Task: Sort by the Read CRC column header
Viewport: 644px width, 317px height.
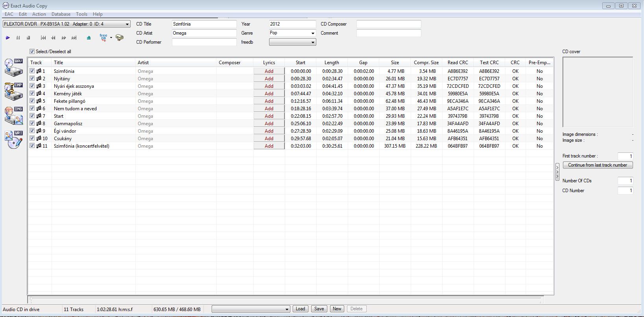Action: (458, 63)
